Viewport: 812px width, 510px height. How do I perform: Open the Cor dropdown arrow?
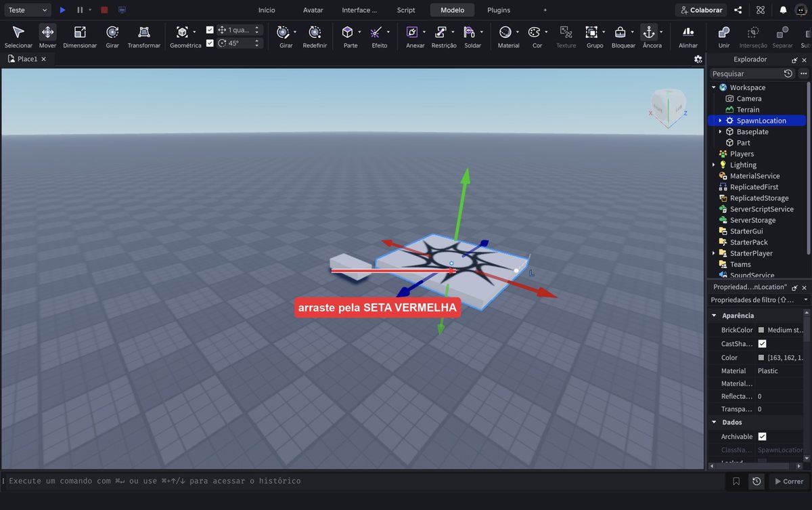[547, 32]
